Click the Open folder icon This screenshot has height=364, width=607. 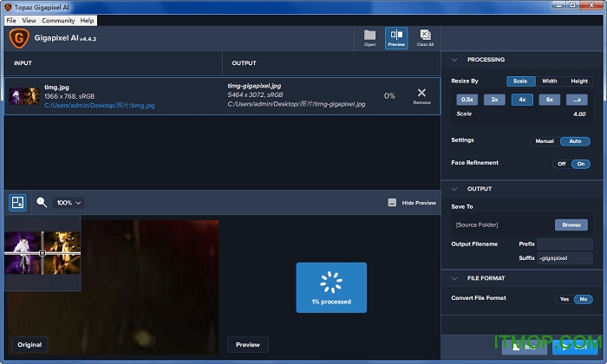tap(369, 38)
